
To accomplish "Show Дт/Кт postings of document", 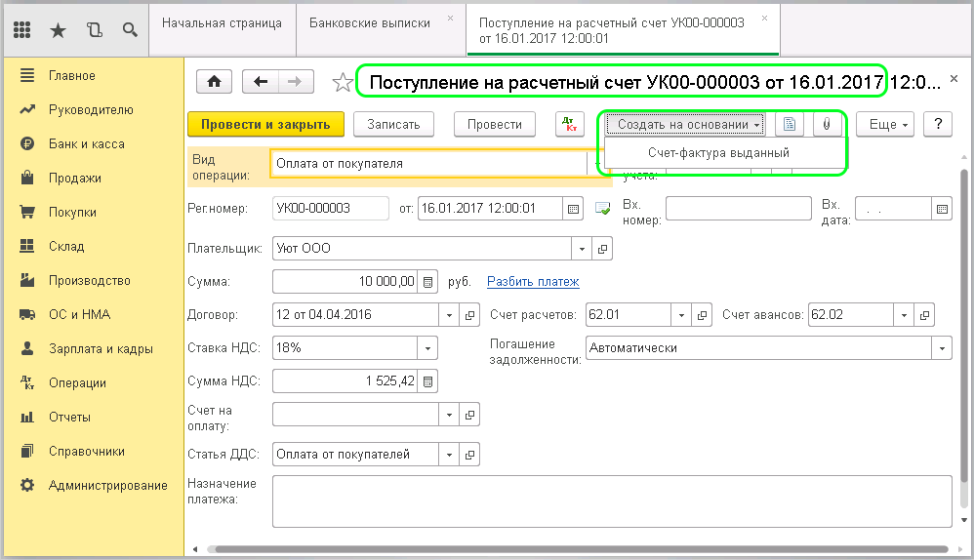I will point(569,124).
